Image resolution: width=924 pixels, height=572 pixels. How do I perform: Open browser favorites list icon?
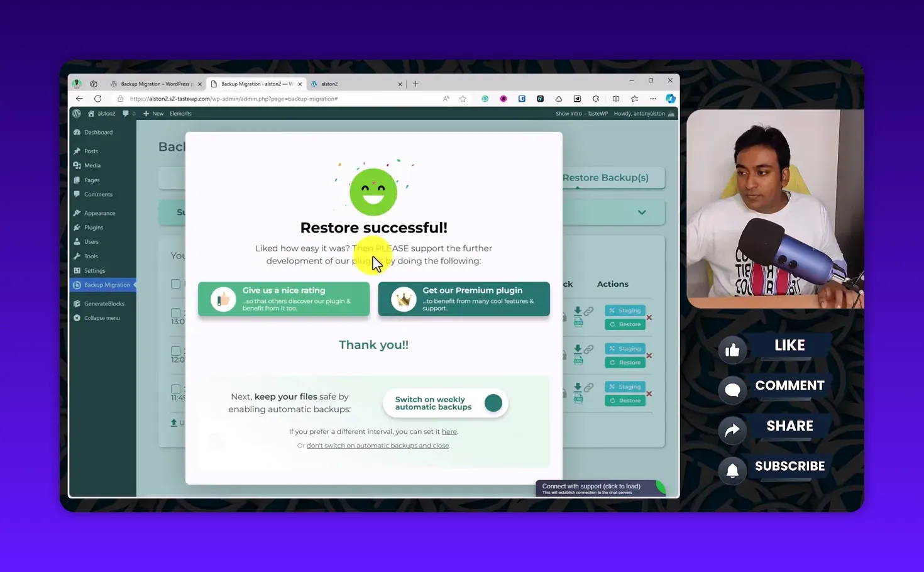click(634, 99)
